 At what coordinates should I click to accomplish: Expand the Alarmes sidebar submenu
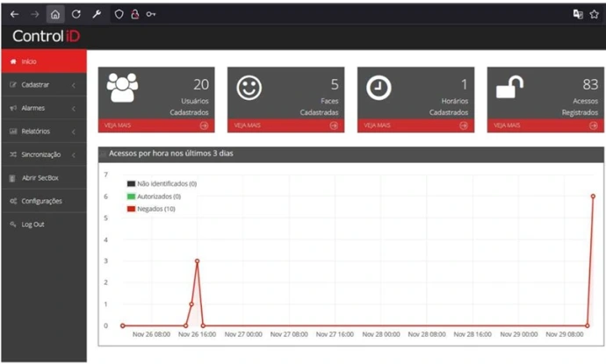point(42,108)
